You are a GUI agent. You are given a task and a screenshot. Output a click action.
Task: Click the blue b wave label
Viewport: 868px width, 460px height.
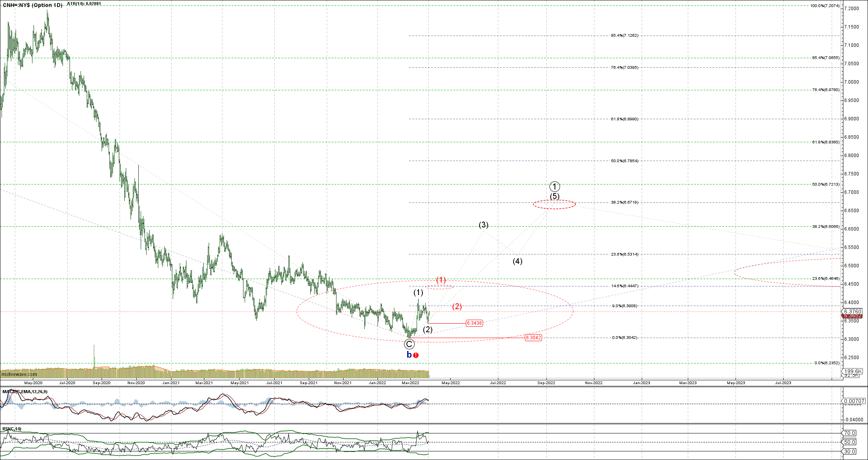(409, 355)
